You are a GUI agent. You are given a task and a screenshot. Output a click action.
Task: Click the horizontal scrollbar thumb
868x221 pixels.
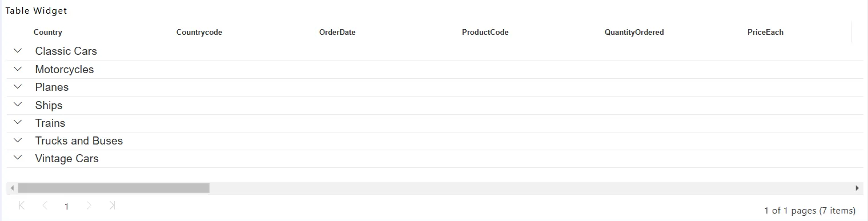point(114,188)
